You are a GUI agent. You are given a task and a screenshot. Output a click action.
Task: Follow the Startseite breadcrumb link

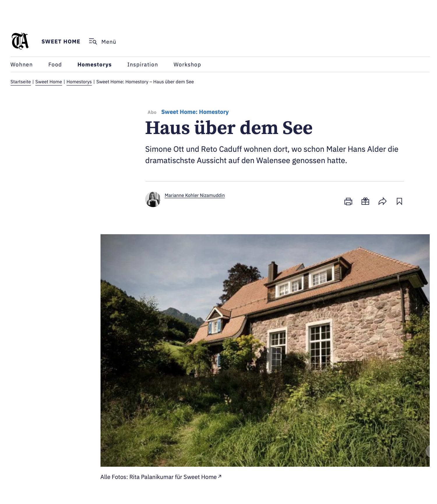point(21,82)
